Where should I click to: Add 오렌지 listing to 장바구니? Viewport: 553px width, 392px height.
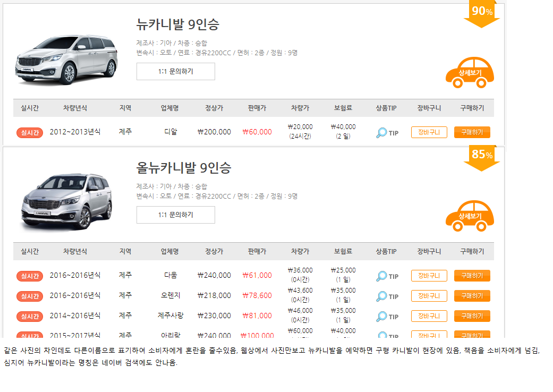pos(429,295)
